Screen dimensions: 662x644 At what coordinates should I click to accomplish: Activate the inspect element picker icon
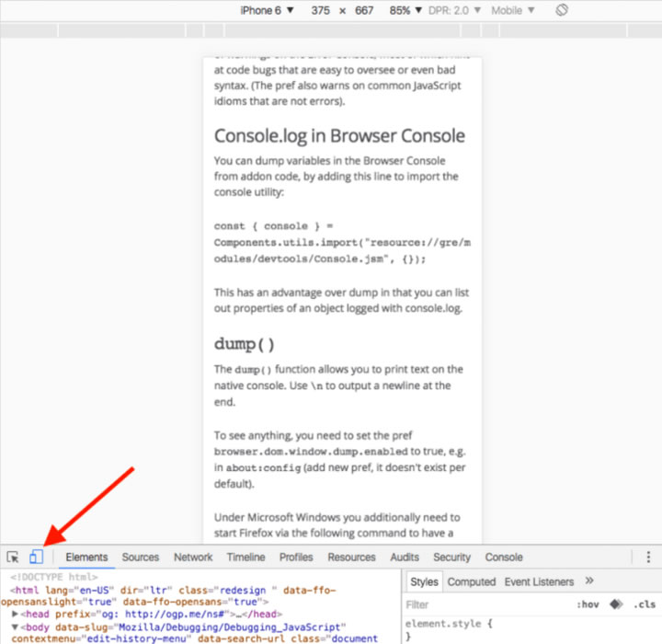[13, 557]
